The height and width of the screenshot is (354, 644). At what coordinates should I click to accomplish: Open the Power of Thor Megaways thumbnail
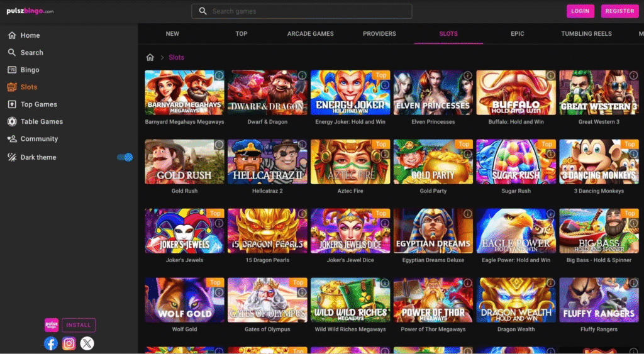pos(433,300)
